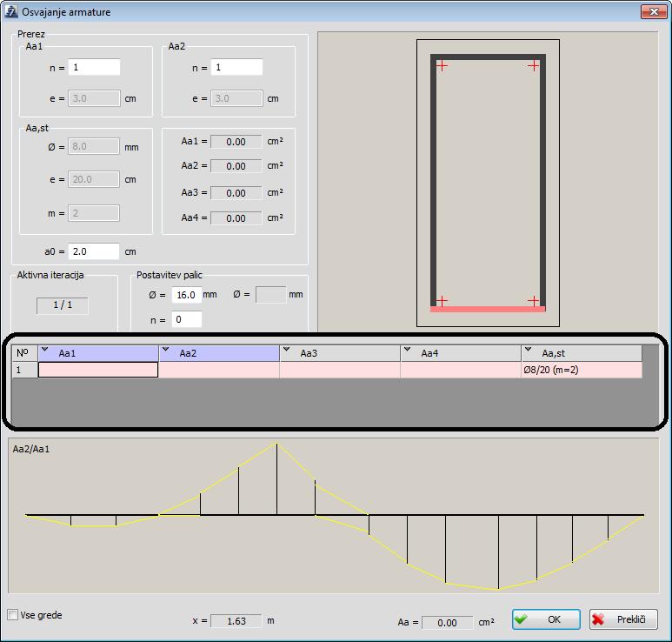Open the Aa1 column dropdown arrow

[x=45, y=349]
